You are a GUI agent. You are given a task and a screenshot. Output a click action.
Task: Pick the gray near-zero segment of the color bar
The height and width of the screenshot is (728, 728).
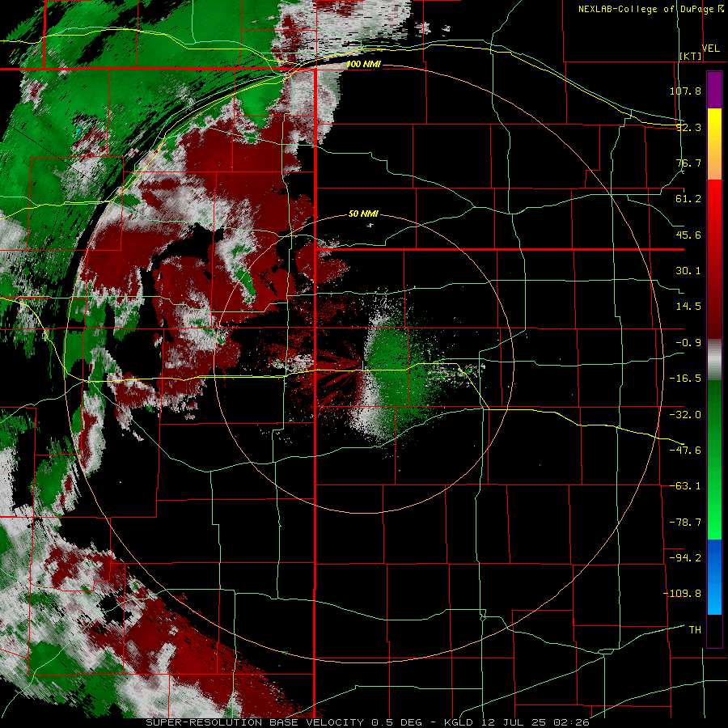pos(714,360)
